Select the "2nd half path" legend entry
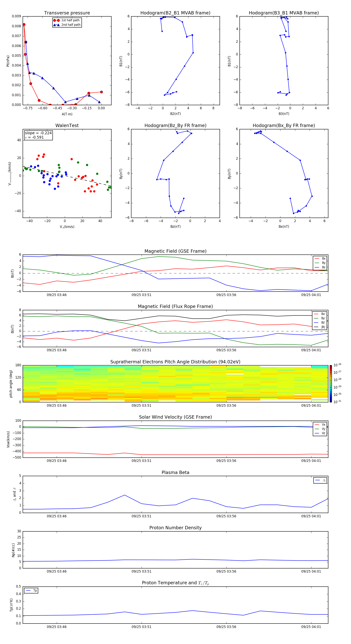The image size is (351, 644). (67, 25)
